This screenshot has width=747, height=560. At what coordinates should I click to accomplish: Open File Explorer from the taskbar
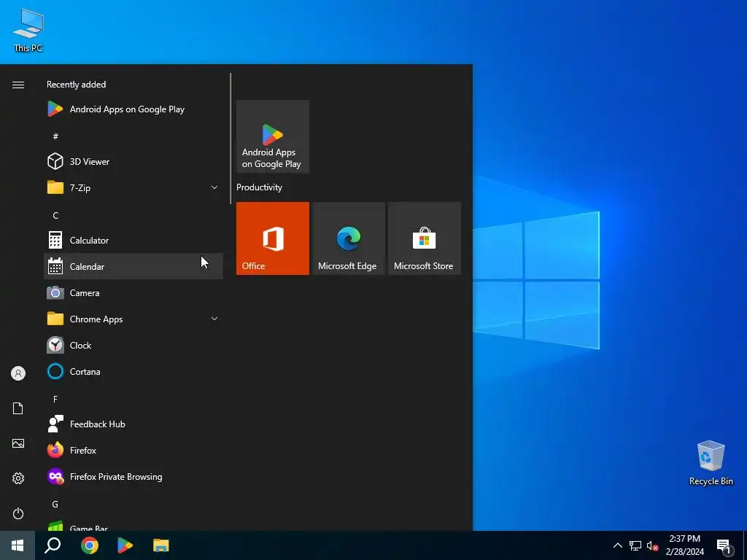click(161, 545)
